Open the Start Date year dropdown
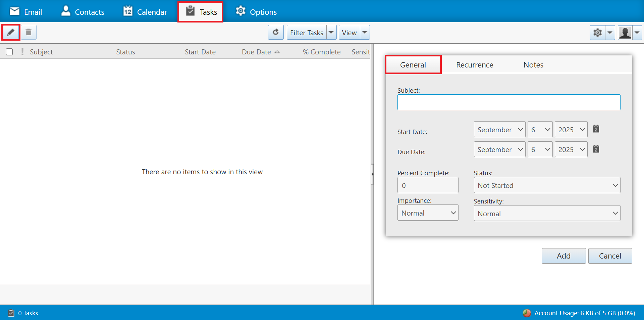 [571, 129]
